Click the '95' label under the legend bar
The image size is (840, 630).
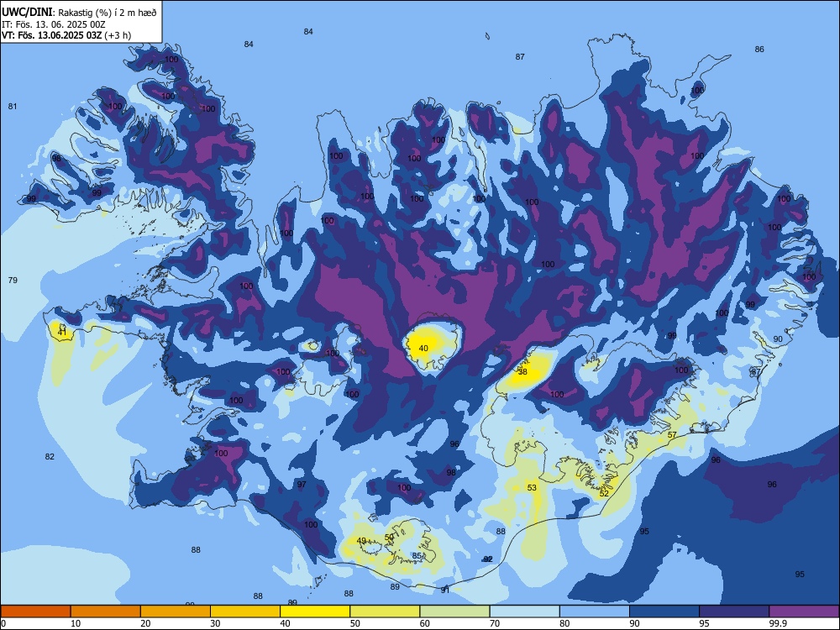pos(704,623)
